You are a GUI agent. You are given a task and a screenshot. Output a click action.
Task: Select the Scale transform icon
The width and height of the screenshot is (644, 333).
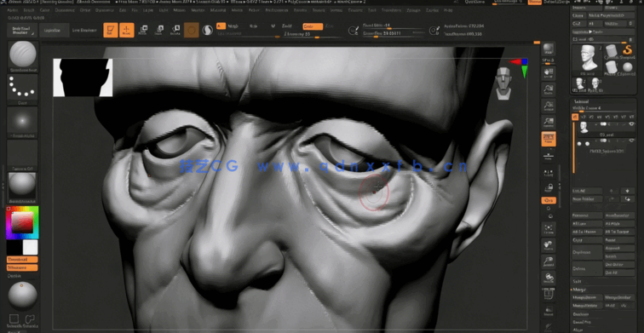point(159,30)
